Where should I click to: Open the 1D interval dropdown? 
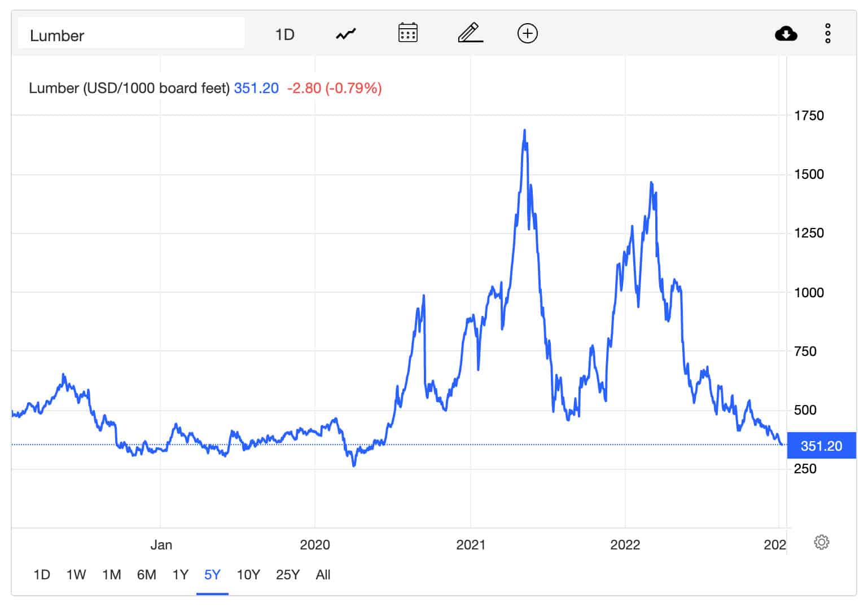click(284, 35)
